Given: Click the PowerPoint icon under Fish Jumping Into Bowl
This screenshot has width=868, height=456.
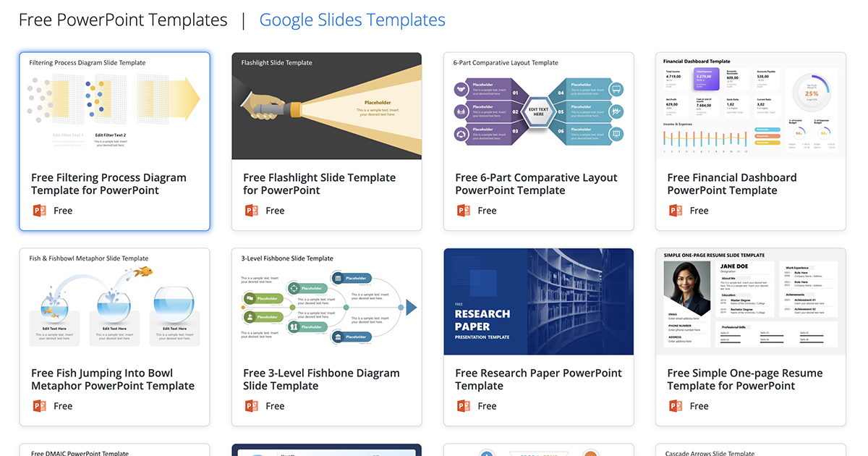Looking at the screenshot, I should pos(39,405).
